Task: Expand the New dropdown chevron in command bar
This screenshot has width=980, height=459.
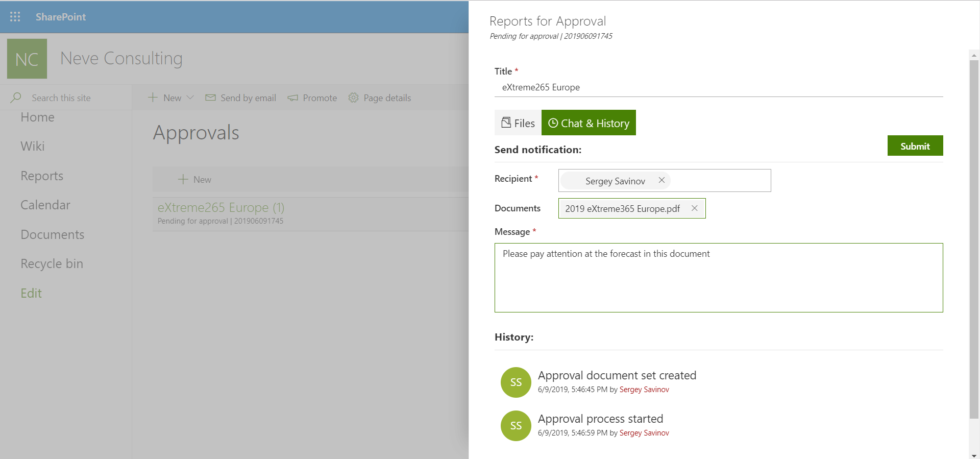Action: pos(190,97)
